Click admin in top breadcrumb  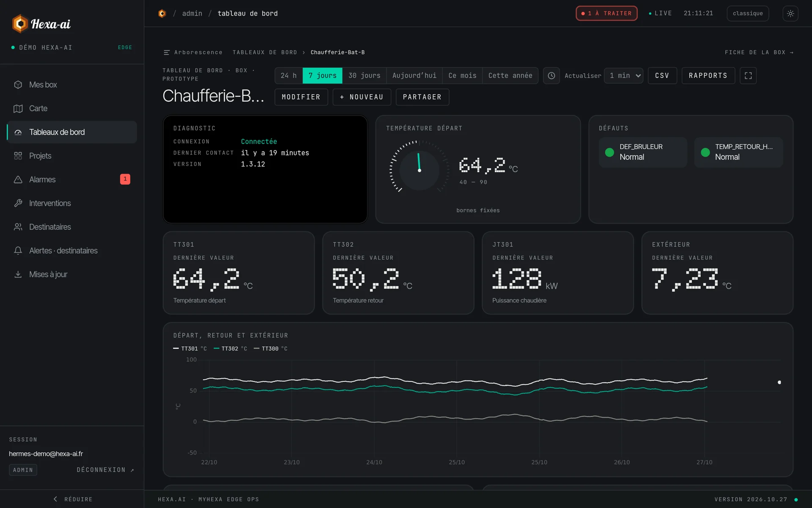[x=192, y=14]
